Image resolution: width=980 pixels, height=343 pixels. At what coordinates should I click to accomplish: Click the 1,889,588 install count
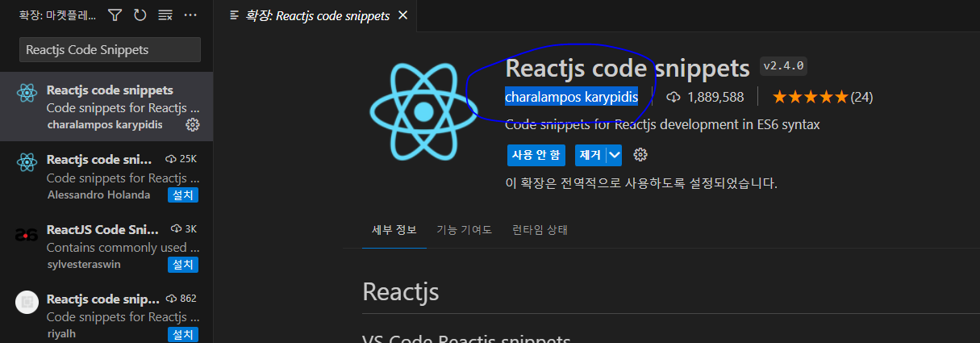pyautogui.click(x=704, y=97)
